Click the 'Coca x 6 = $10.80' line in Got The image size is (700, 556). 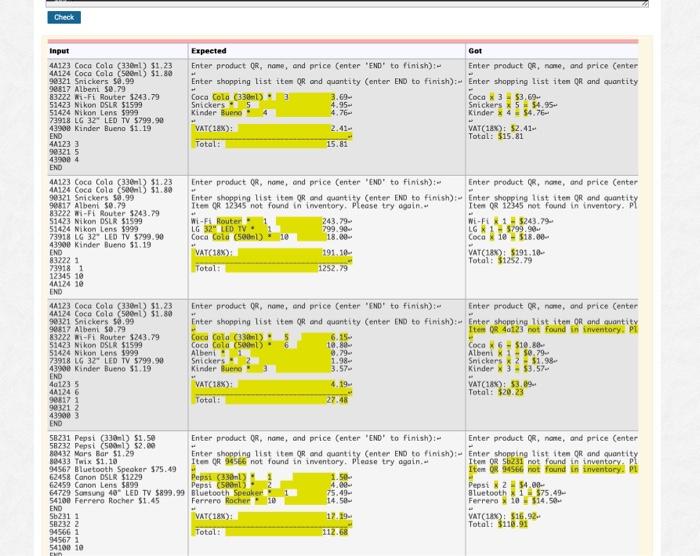506,345
